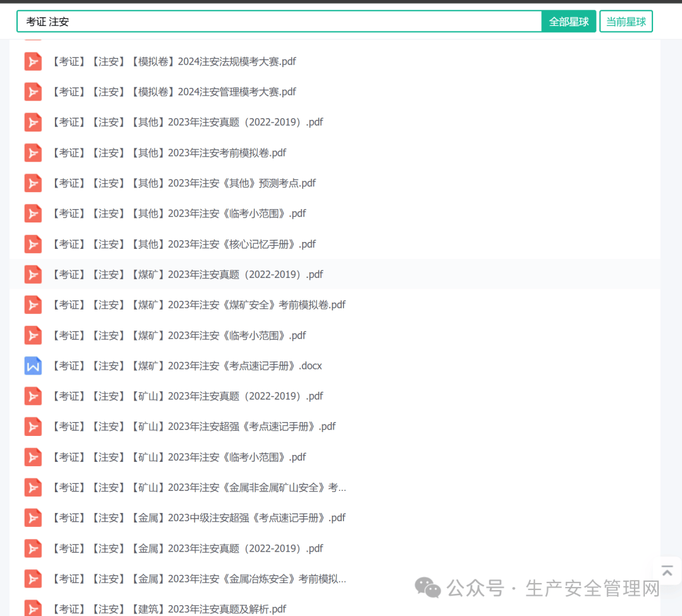Click PDF icon of 《核心记忆手册》 file
Viewport: 682px width, 616px height.
click(x=33, y=244)
